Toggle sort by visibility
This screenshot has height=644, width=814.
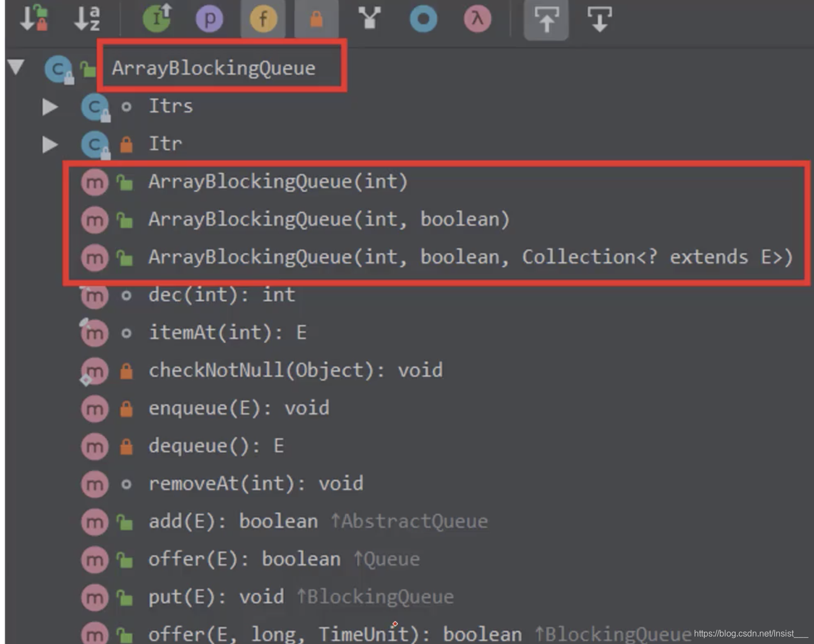(x=34, y=18)
